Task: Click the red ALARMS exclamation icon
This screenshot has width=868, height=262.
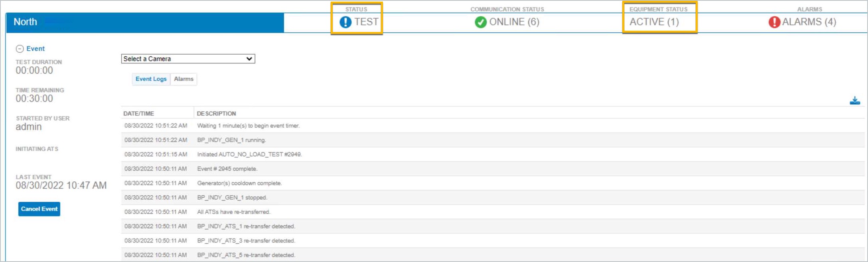Action: click(x=774, y=22)
